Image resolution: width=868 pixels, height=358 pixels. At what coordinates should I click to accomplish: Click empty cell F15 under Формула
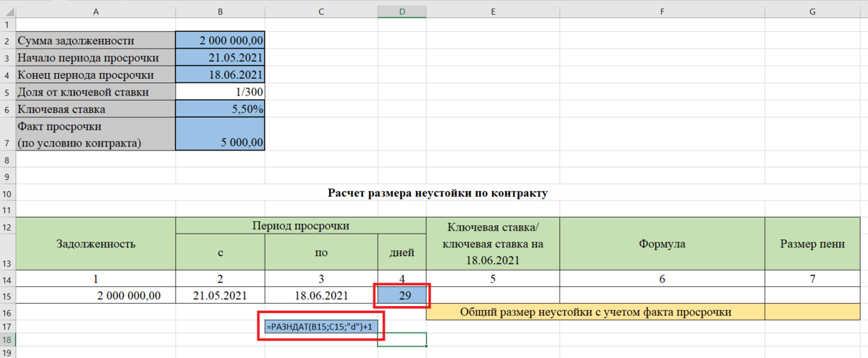[662, 295]
